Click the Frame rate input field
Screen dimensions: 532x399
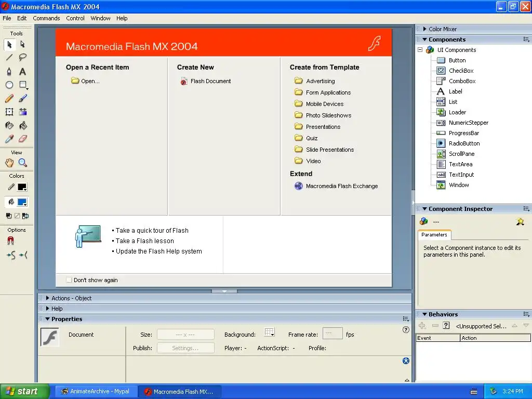tap(332, 334)
